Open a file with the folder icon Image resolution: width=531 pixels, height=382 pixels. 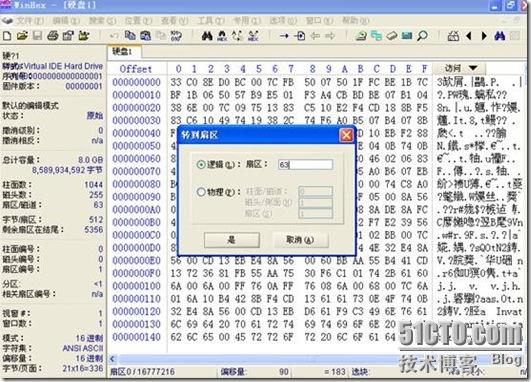[x=22, y=36]
